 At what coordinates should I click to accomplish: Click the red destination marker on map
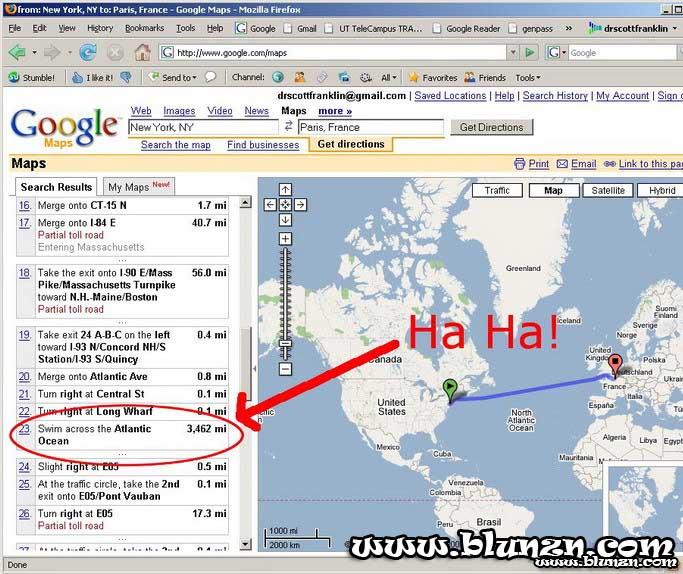pyautogui.click(x=615, y=365)
